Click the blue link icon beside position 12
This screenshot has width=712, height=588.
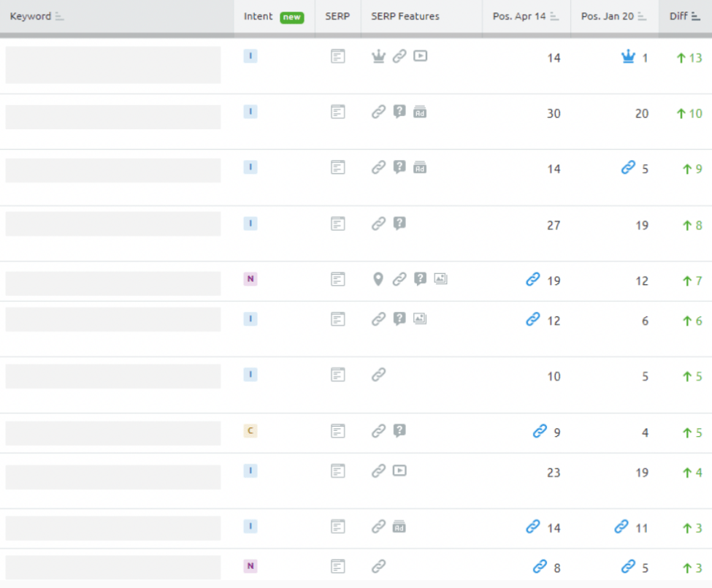533,319
